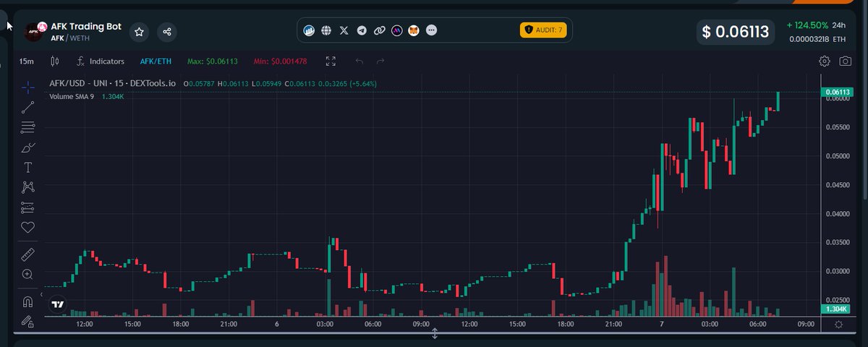
Task: Click the chain-link URL icon
Action: pos(379,31)
